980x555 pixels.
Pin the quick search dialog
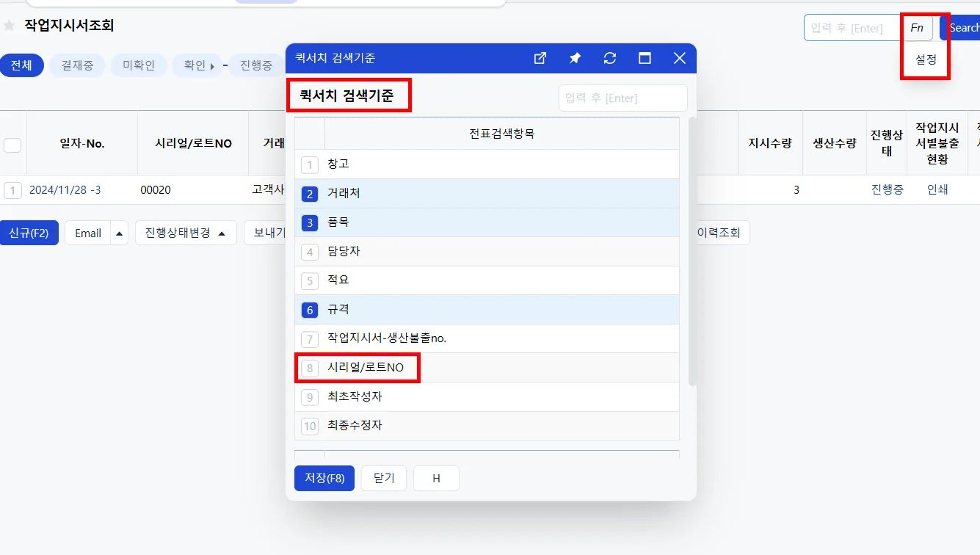(575, 58)
